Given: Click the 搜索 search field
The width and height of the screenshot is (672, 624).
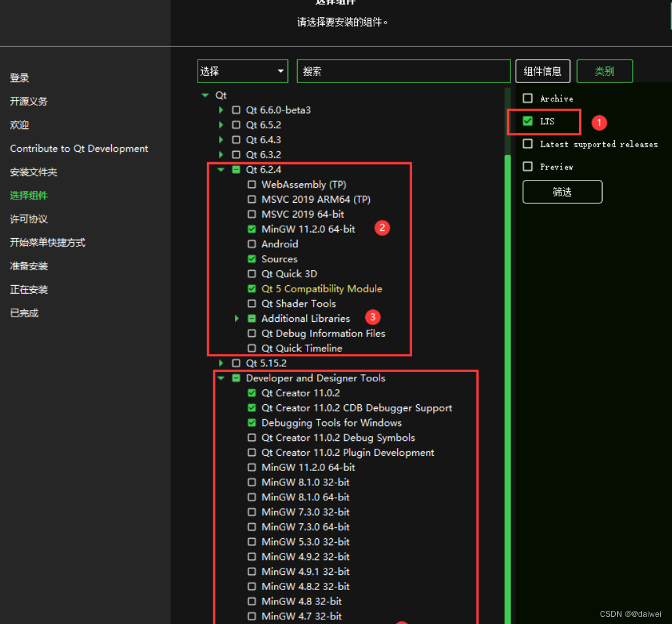Looking at the screenshot, I should tap(403, 71).
